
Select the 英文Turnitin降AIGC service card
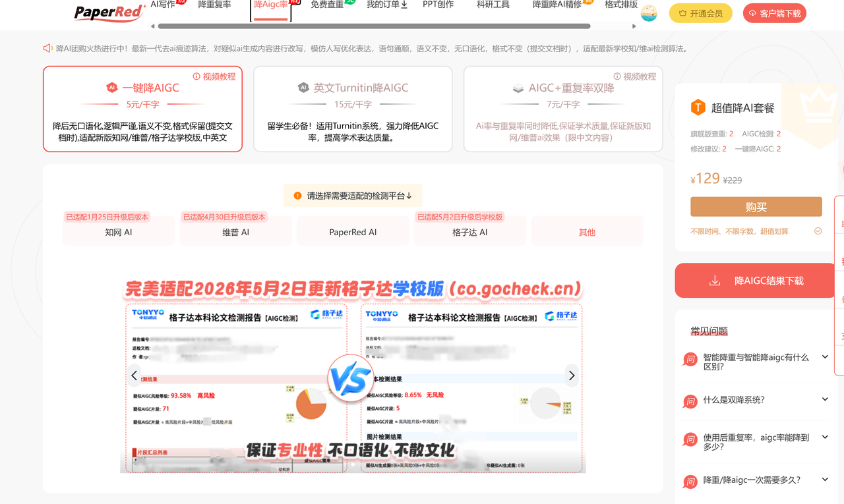click(353, 109)
